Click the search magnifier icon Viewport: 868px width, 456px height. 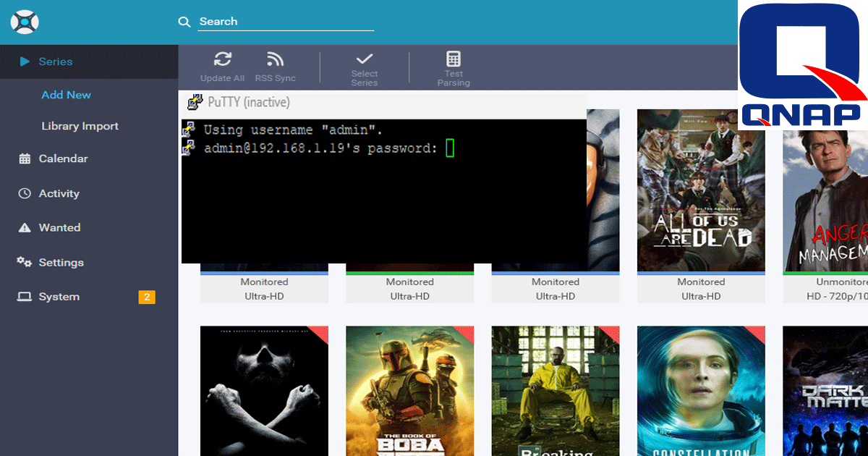(x=184, y=22)
